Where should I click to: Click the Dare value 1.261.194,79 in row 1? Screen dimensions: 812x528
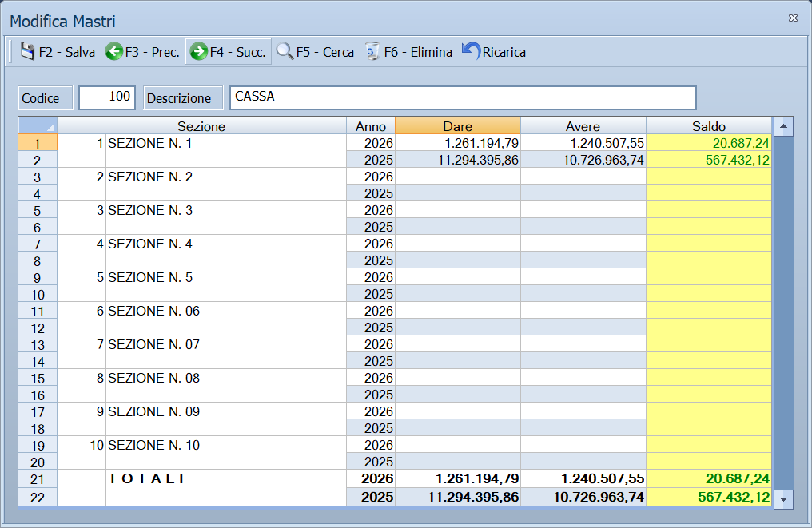pyautogui.click(x=458, y=144)
